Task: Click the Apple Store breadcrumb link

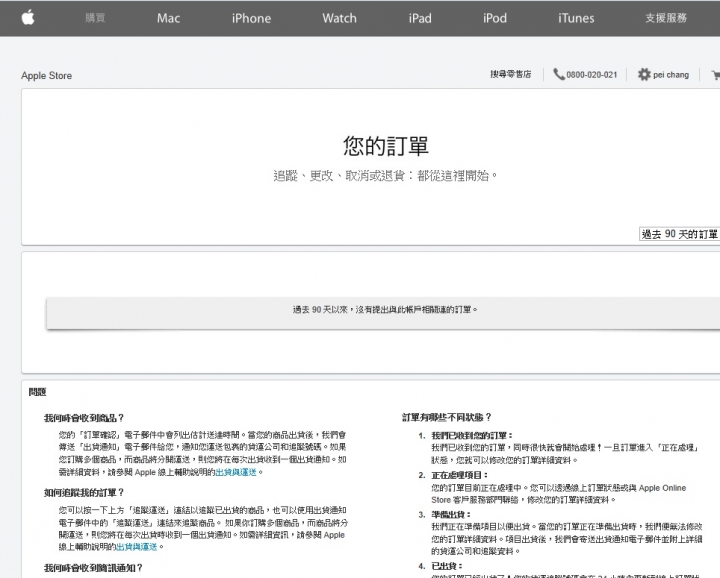Action: (46, 75)
